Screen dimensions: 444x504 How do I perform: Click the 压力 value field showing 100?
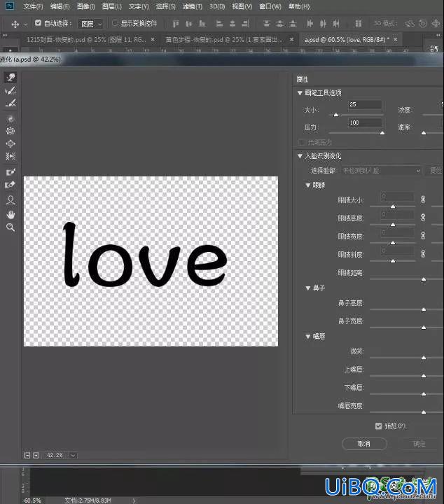[365, 122]
